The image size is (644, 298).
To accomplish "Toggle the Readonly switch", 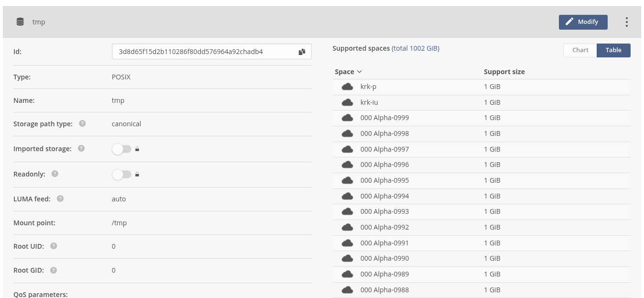I will click(x=121, y=175).
